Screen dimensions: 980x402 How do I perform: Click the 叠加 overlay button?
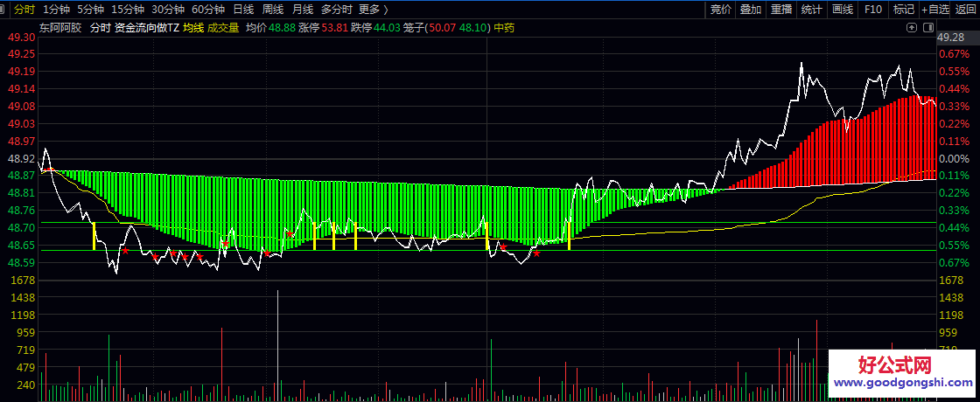(751, 10)
